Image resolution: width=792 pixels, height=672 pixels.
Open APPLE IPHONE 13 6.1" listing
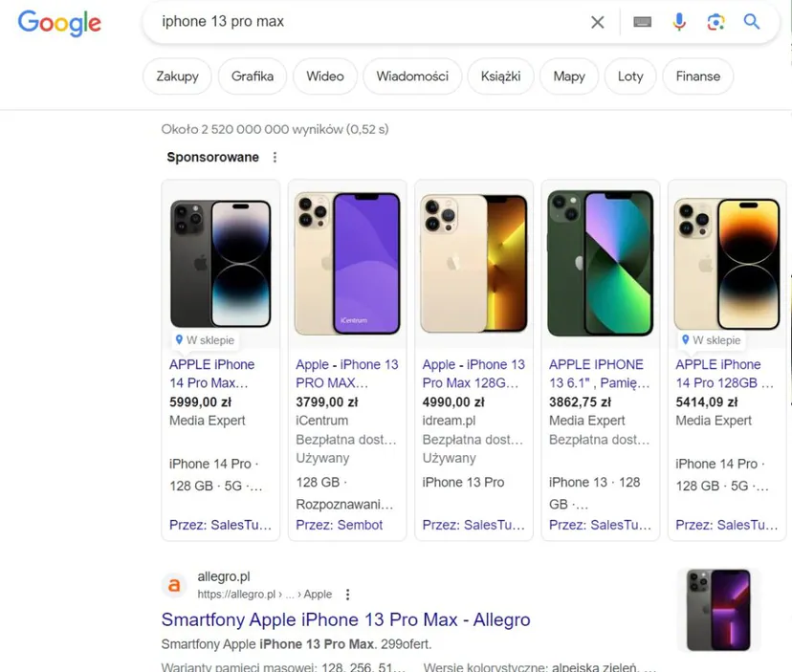(x=600, y=374)
